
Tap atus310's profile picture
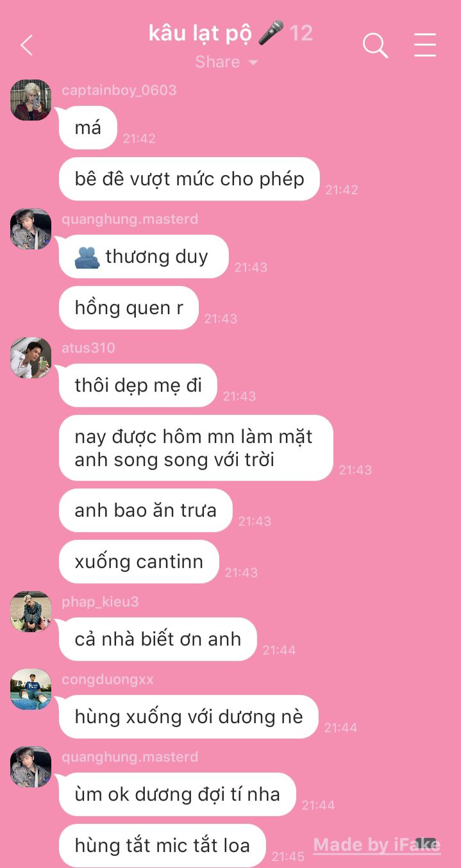pos(31,358)
